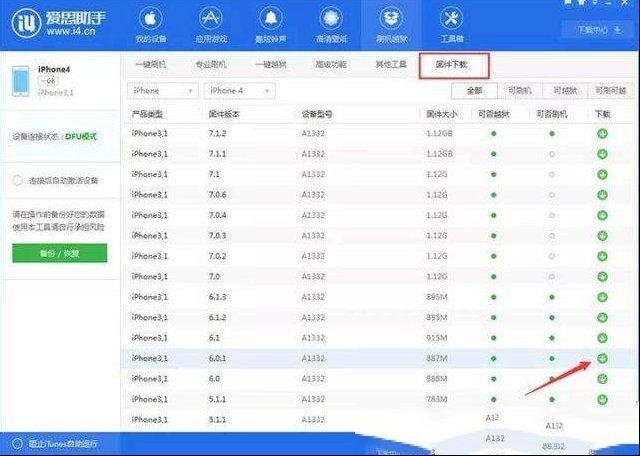Click the 915M size cell
The image size is (640, 456).
(x=437, y=338)
